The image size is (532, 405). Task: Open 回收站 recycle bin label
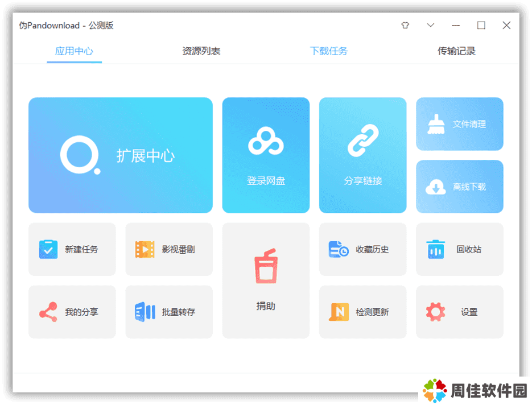click(469, 249)
